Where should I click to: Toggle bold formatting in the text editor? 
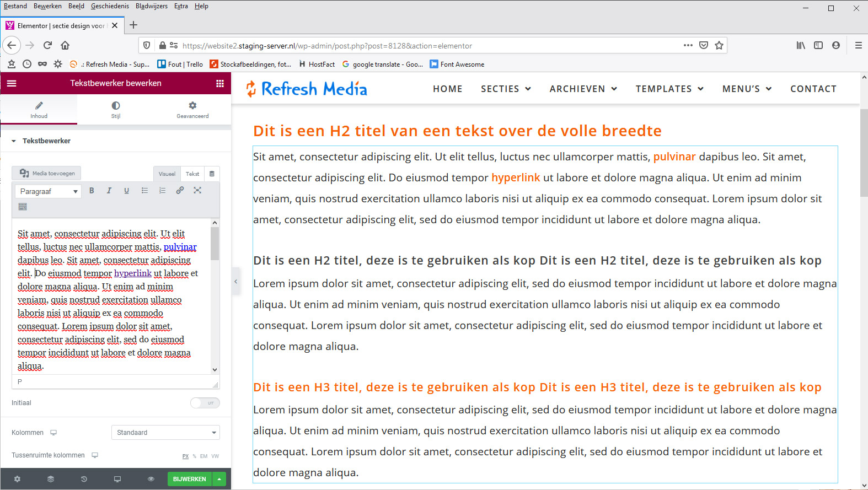point(92,191)
